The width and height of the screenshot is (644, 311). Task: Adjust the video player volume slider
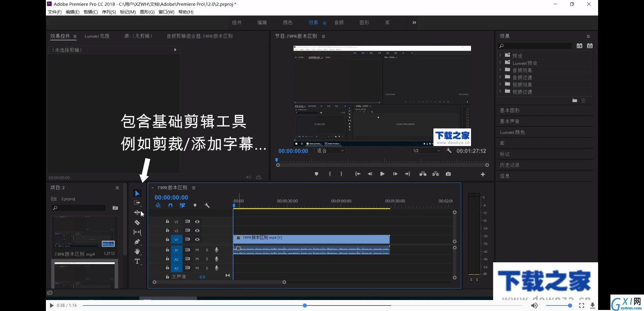558,305
